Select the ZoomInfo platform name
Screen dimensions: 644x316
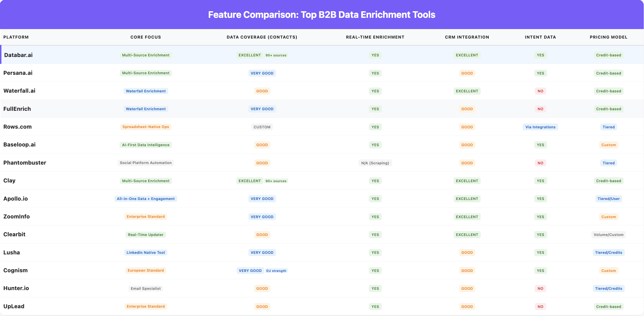click(16, 216)
